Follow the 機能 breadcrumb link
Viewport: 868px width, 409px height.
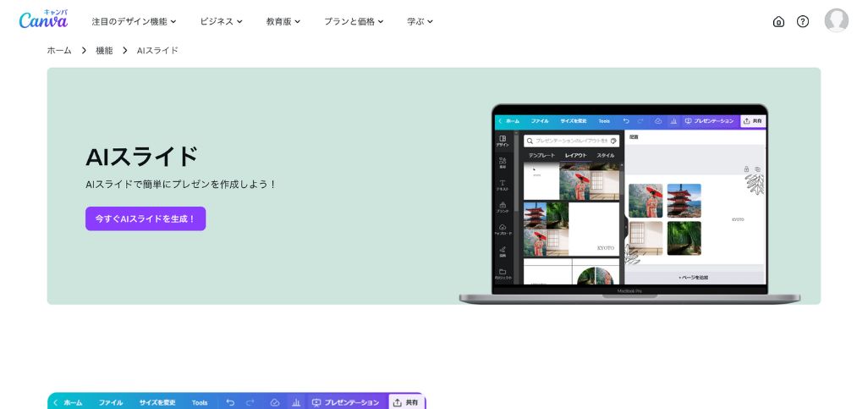click(x=104, y=51)
